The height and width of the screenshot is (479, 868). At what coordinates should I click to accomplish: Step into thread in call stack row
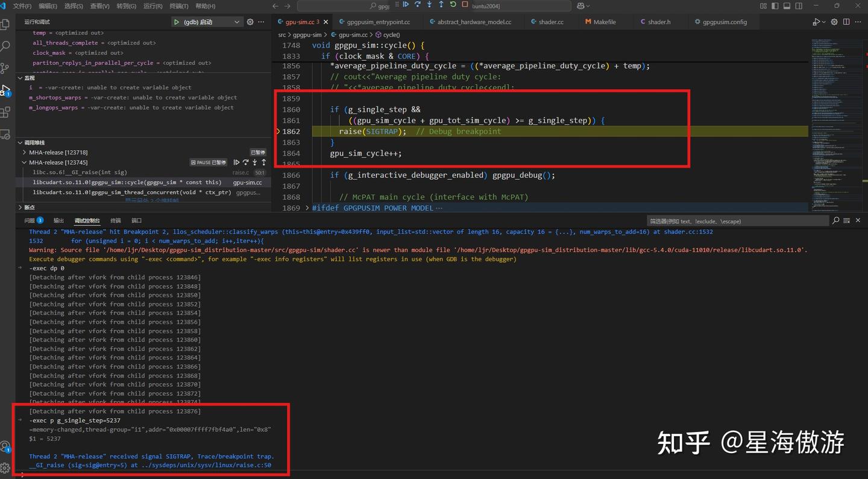click(254, 162)
